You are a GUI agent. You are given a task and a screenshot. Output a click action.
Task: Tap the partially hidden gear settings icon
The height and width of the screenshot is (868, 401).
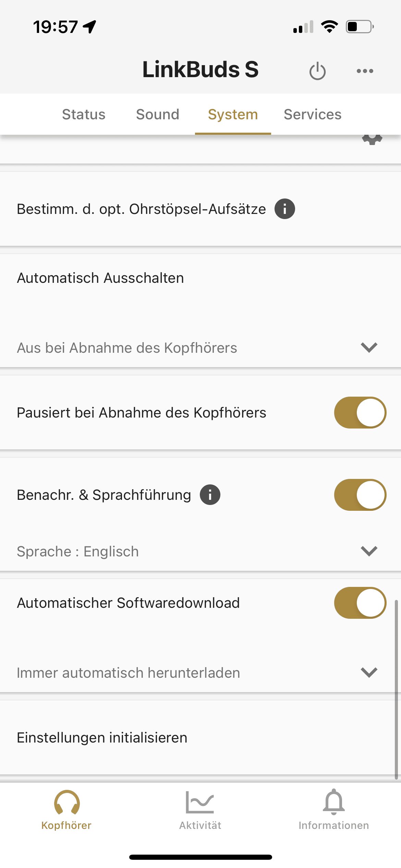point(372,140)
